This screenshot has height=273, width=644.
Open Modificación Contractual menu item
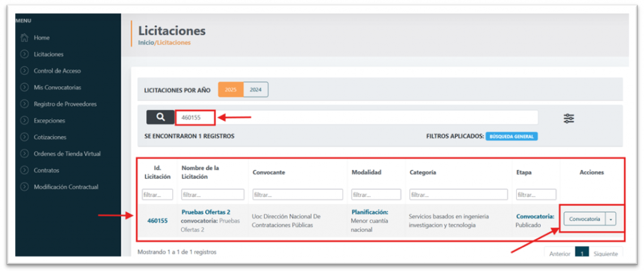[66, 187]
